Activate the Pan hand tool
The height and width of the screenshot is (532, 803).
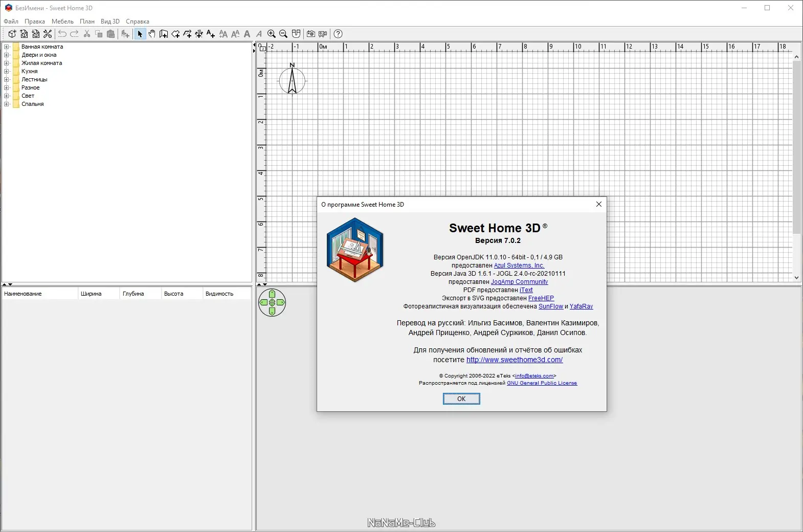click(x=152, y=34)
